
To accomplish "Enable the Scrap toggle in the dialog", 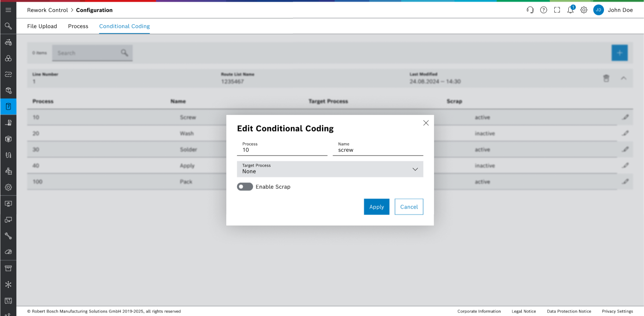I will pyautogui.click(x=245, y=187).
